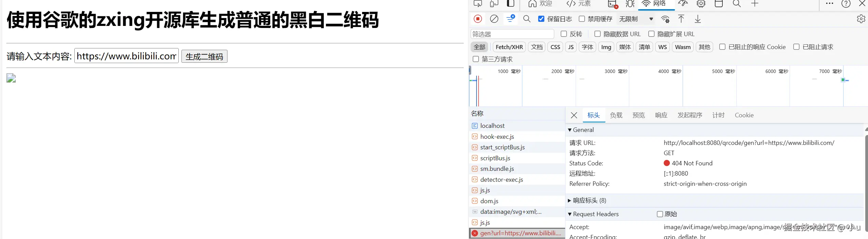
Task: Filter requests by 文档
Action: coord(537,47)
